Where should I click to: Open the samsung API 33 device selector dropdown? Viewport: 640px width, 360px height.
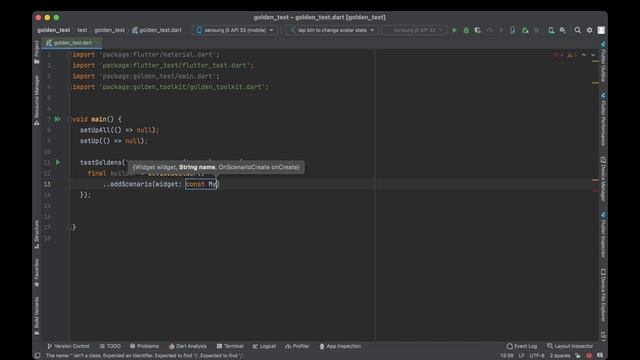click(x=235, y=30)
